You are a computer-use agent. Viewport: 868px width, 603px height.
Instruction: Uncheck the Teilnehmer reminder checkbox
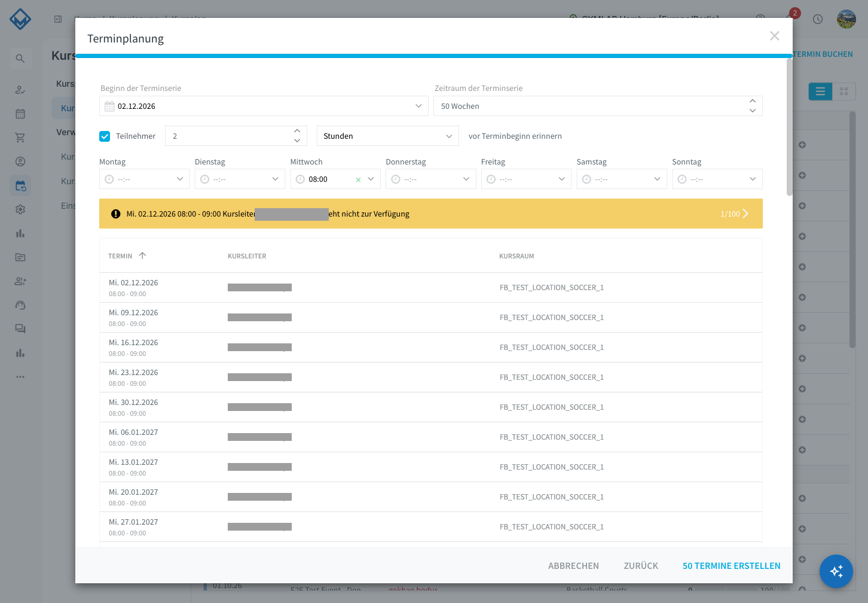tap(105, 136)
